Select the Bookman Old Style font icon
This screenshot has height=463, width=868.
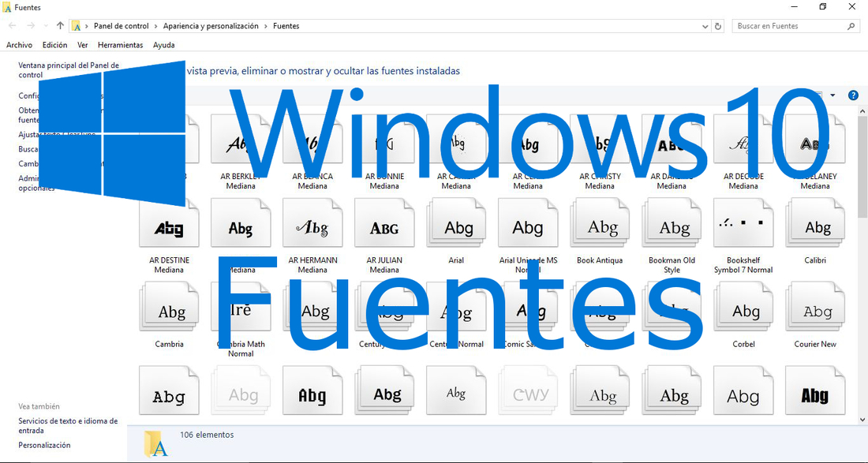(672, 223)
